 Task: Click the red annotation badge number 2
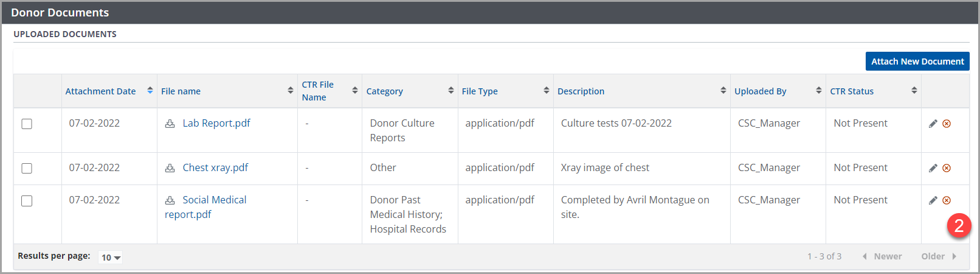(x=959, y=226)
